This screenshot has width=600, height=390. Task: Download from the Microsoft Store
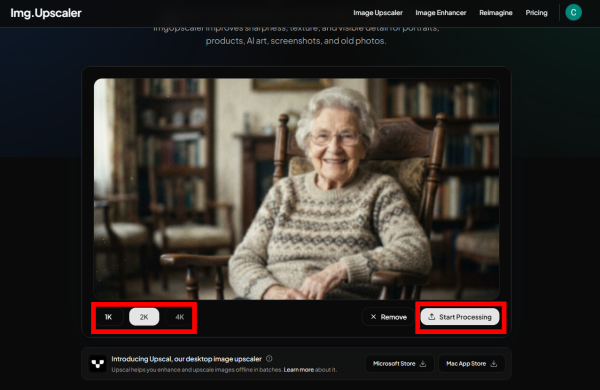tap(399, 364)
